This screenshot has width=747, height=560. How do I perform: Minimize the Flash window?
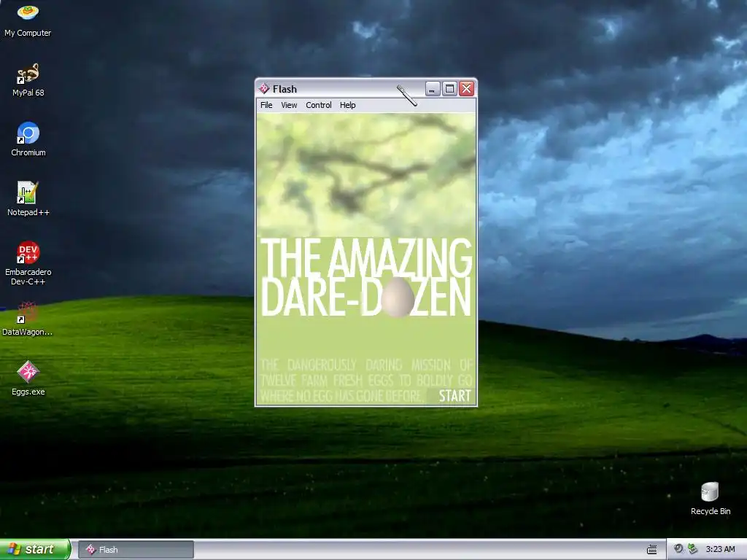point(432,88)
